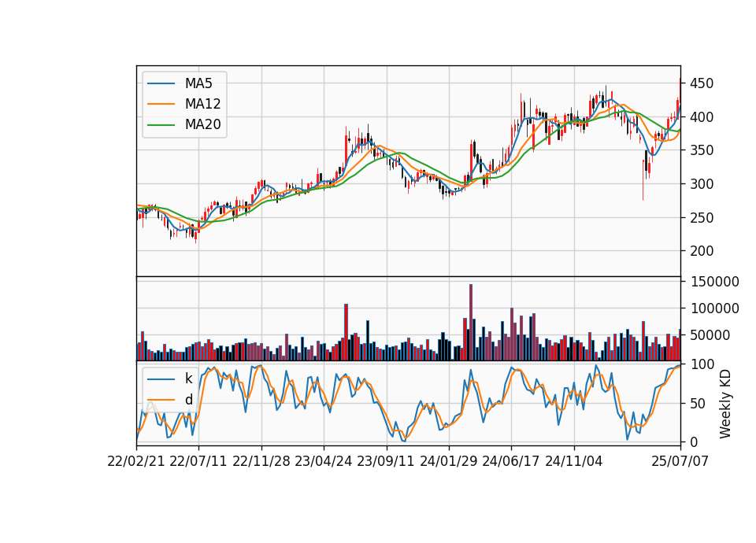Image resolution: width=756 pixels, height=543 pixels.
Task: Click the 25/07/07 date axis label
Action: pos(680,461)
